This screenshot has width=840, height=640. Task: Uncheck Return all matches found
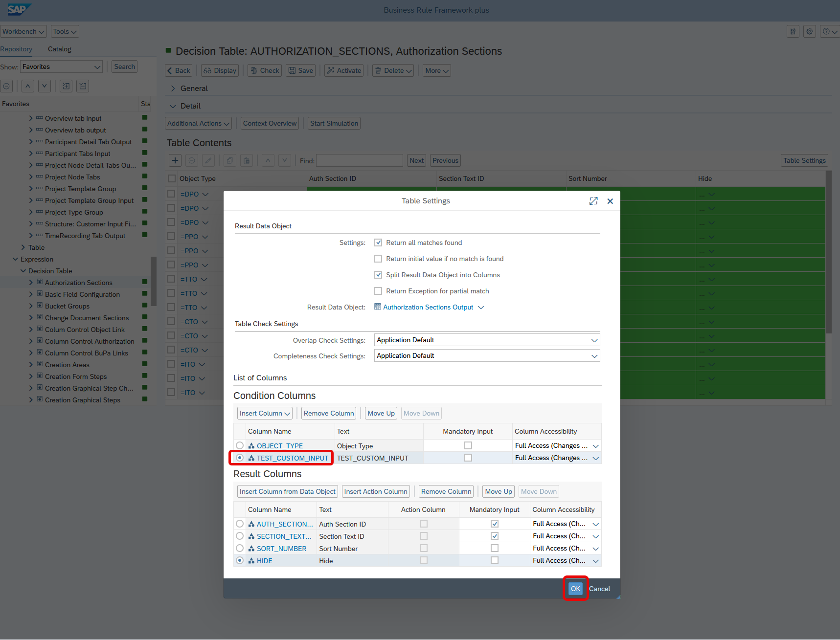click(378, 243)
